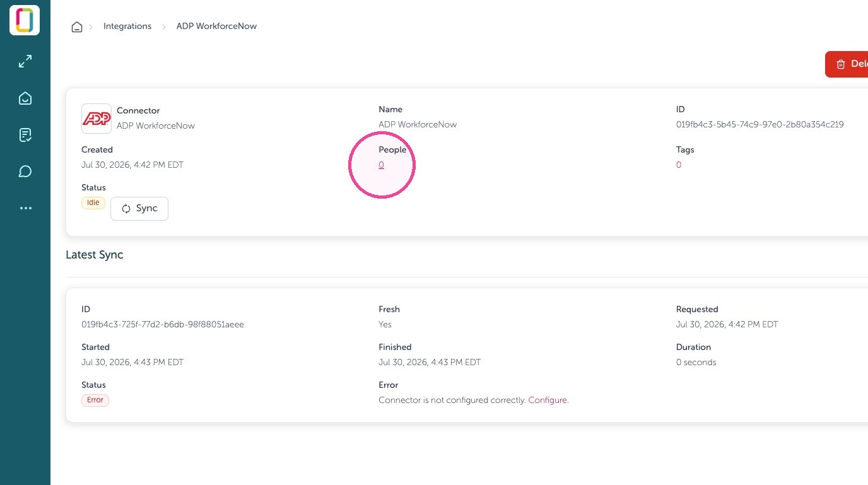868x485 pixels.
Task: Click the Duration value 0 seconds
Action: click(696, 363)
